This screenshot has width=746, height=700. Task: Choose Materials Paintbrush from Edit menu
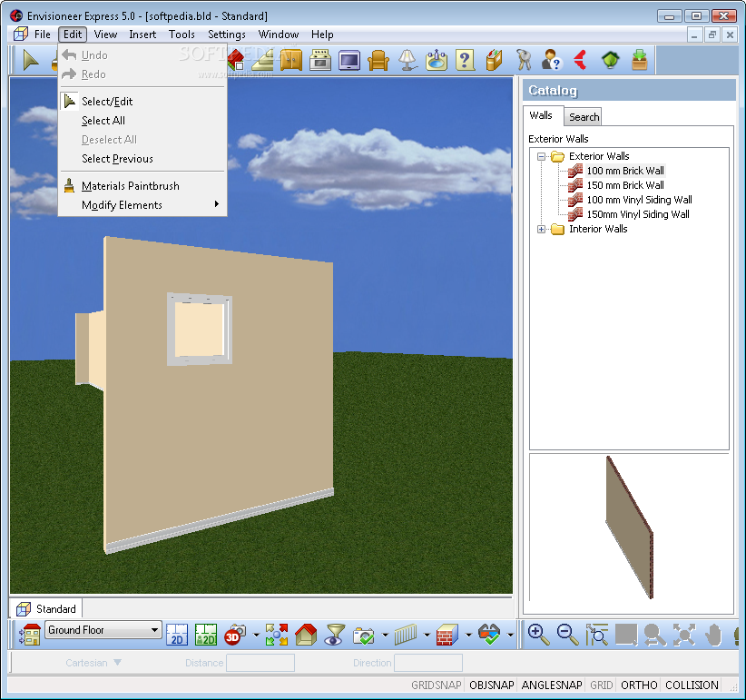(142, 186)
